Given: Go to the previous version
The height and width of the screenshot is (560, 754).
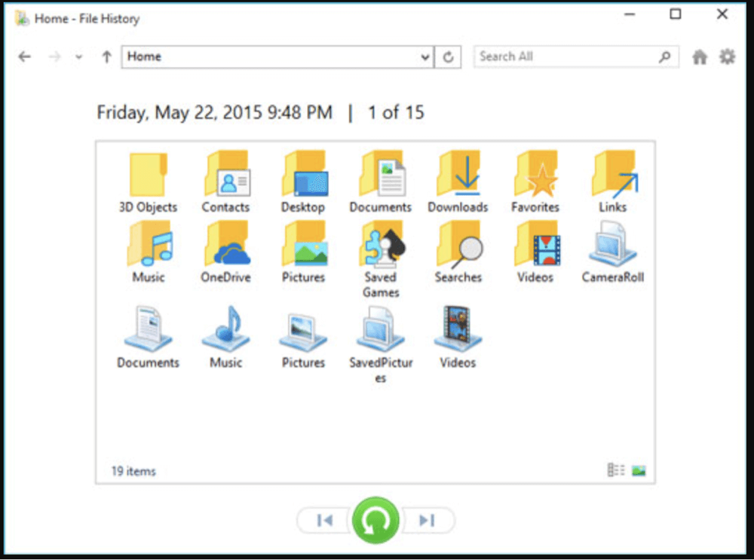Looking at the screenshot, I should (x=323, y=520).
